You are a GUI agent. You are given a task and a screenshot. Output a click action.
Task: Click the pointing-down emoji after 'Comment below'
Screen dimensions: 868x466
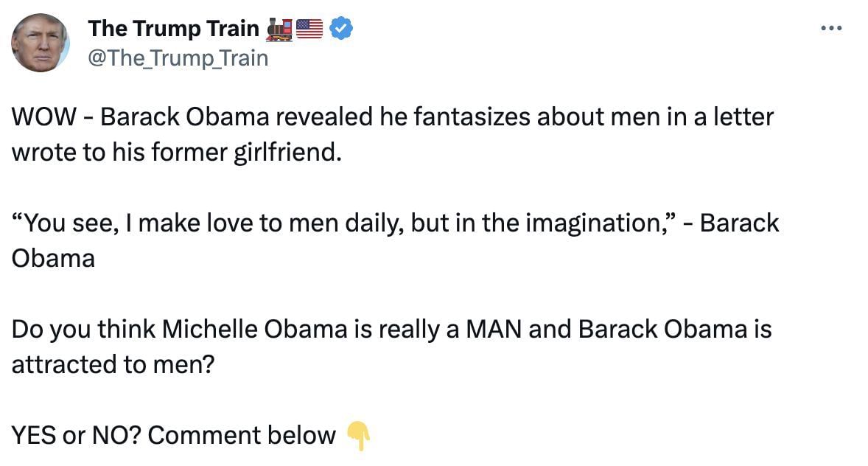pos(359,435)
